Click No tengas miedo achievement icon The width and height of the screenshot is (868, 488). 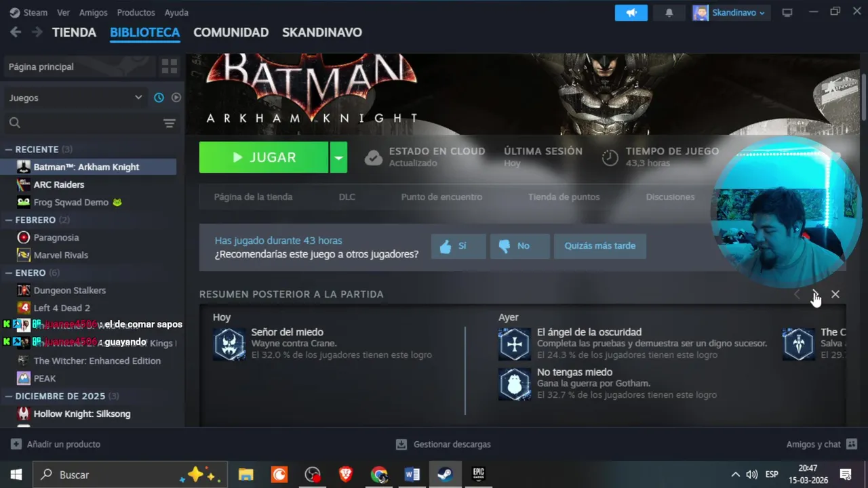pyautogui.click(x=515, y=384)
